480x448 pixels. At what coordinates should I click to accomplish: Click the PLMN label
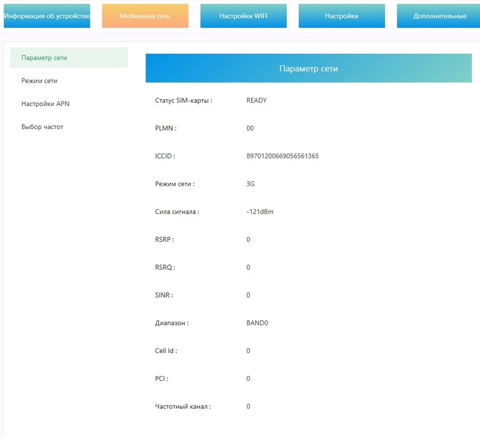coord(166,129)
